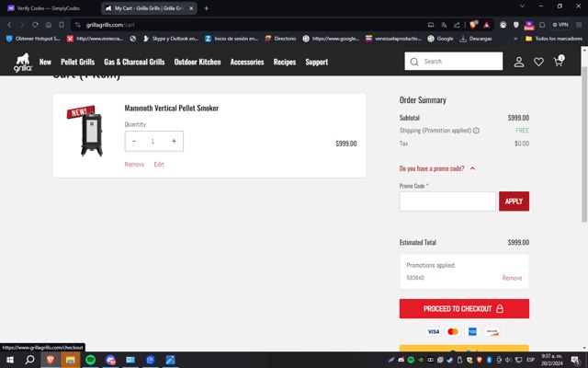Open Spotify from the taskbar
The width and height of the screenshot is (588, 368).
pyautogui.click(x=90, y=360)
